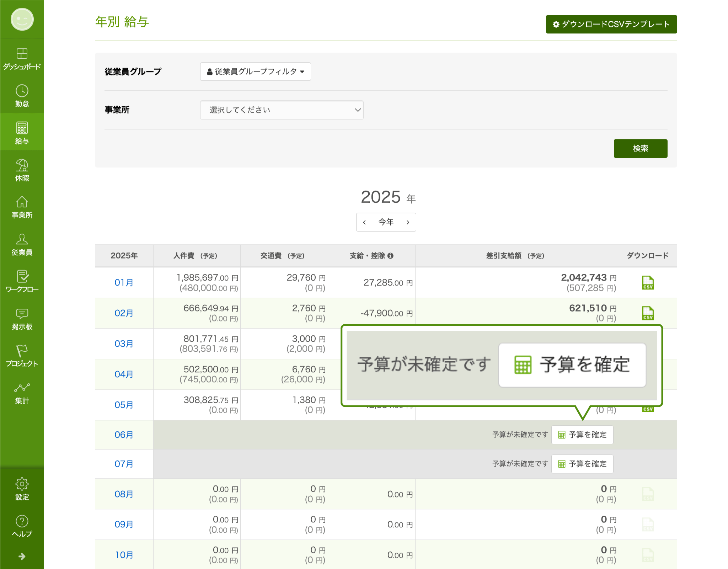Go to previous year with left chevron

coord(364,222)
